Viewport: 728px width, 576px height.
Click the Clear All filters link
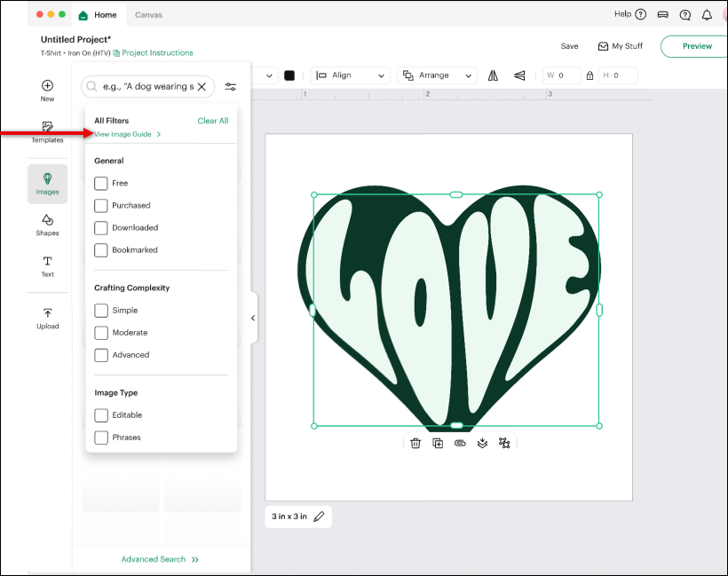(212, 121)
